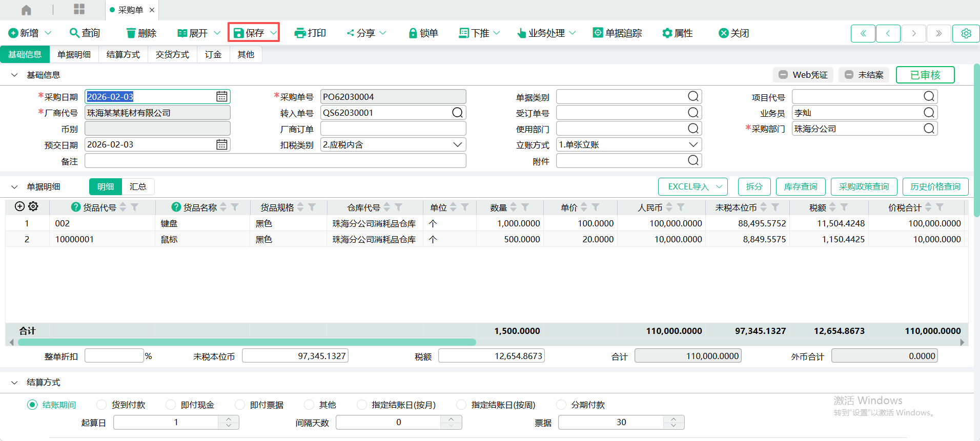Collapse the 基础信息 section
980x441 pixels.
(x=14, y=75)
